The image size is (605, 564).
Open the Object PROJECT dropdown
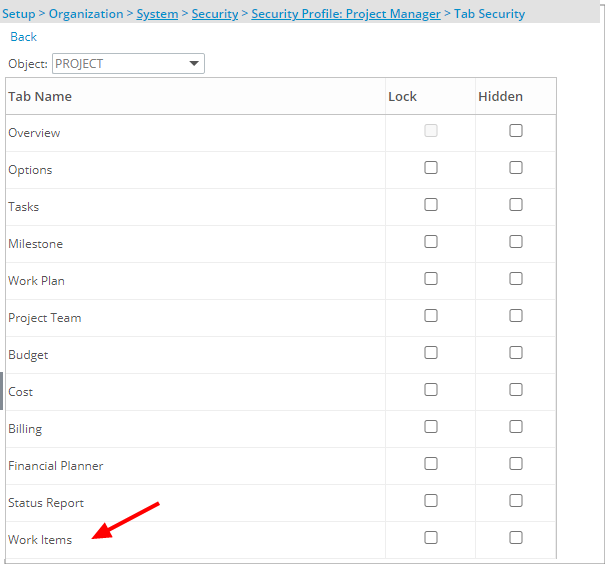[x=128, y=64]
